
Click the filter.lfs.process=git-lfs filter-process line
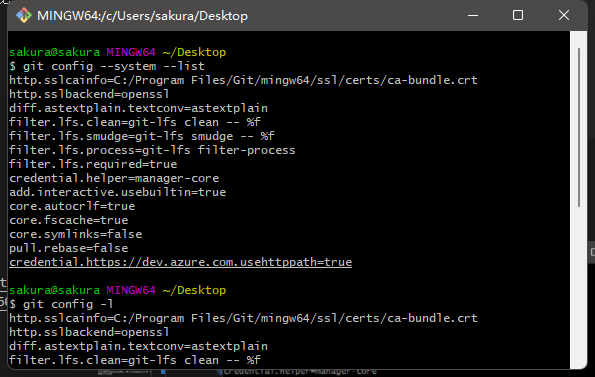tap(152, 150)
